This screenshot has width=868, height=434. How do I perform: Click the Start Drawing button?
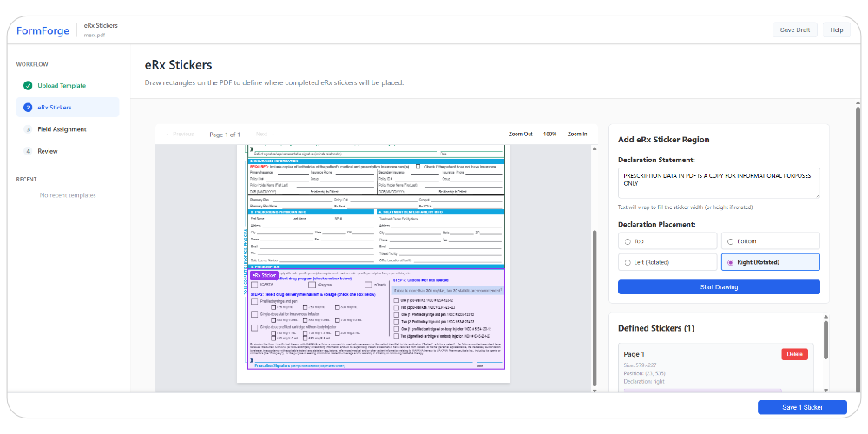point(719,286)
